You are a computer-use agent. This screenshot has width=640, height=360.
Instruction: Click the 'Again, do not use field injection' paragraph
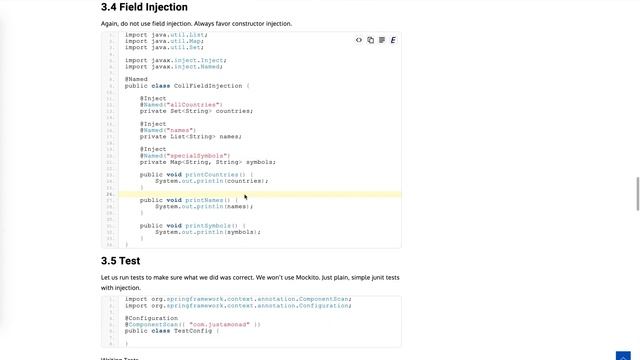point(196,24)
